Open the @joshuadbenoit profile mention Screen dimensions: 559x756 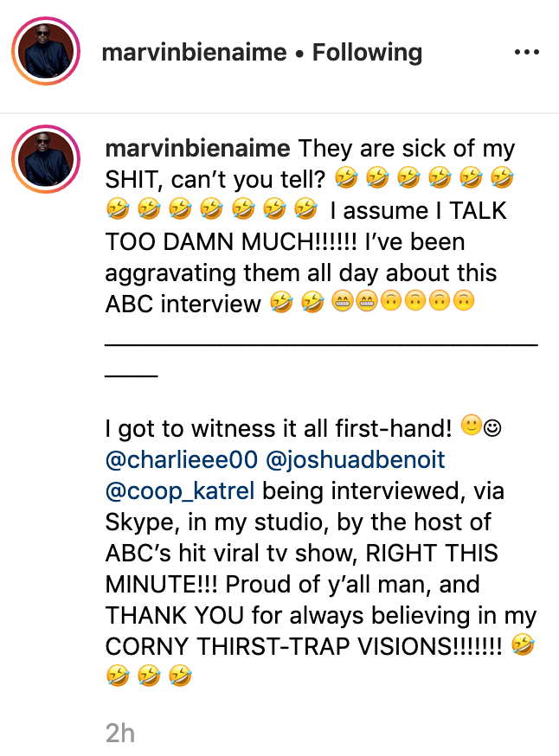tap(355, 459)
